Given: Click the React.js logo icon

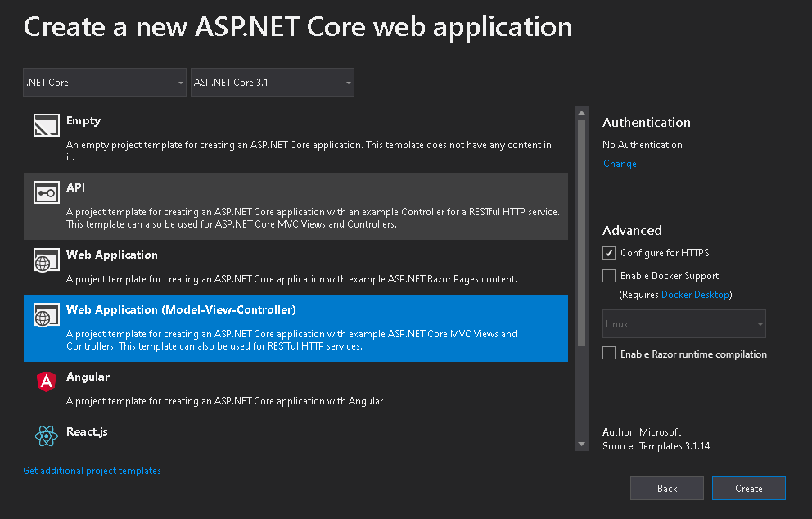Looking at the screenshot, I should point(46,436).
